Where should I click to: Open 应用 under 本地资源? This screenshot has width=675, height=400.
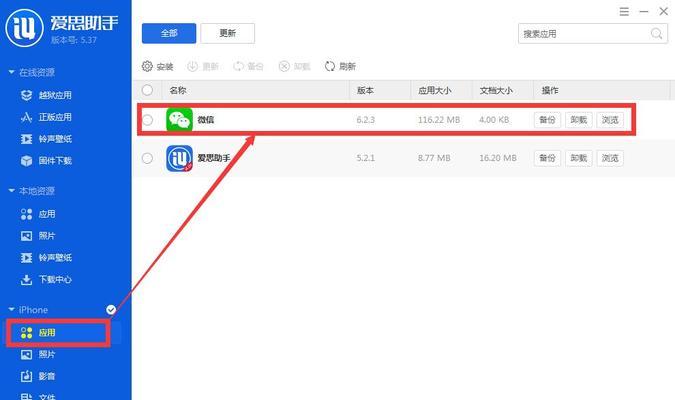pyautogui.click(x=38, y=214)
